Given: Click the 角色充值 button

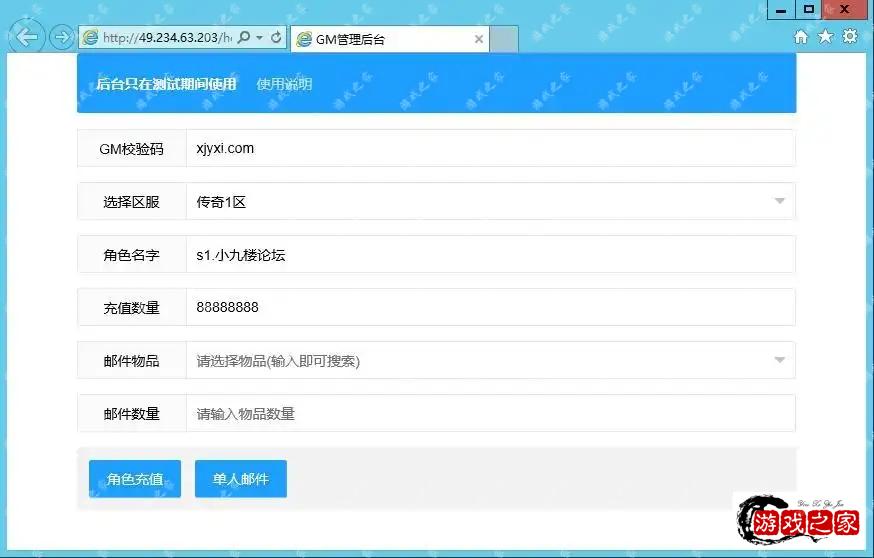Looking at the screenshot, I should pos(135,479).
